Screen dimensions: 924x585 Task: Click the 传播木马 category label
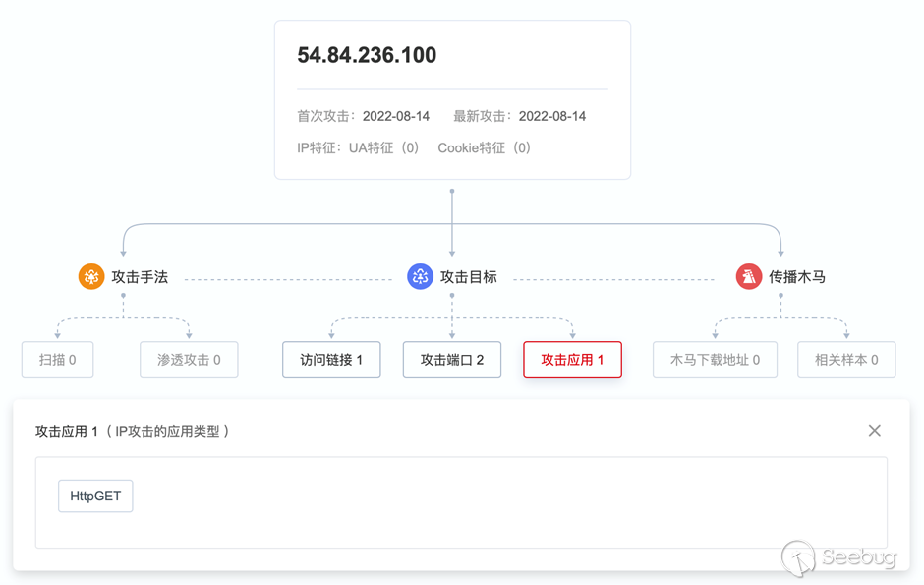(797, 277)
